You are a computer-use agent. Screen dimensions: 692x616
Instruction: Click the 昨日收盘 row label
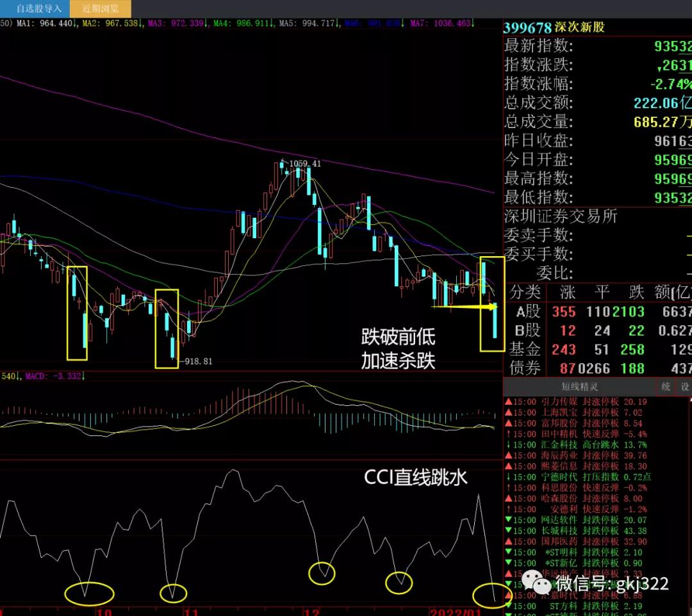[x=538, y=141]
